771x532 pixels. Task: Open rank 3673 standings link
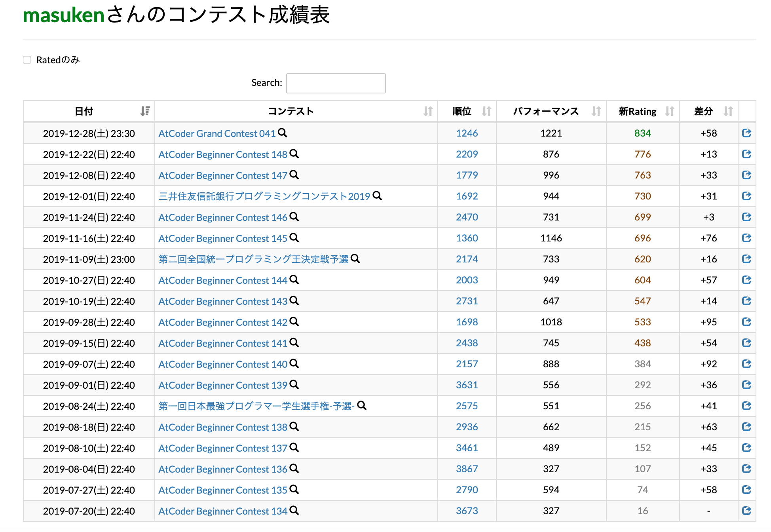467,511
